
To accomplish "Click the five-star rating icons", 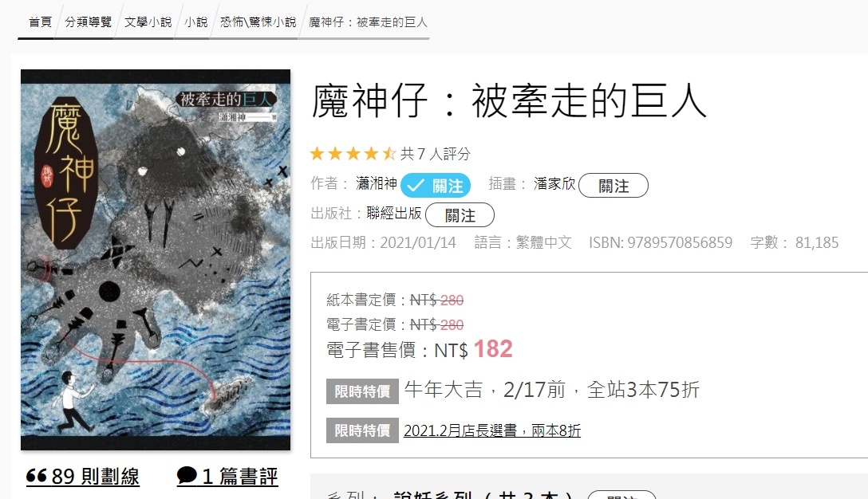I will (353, 153).
